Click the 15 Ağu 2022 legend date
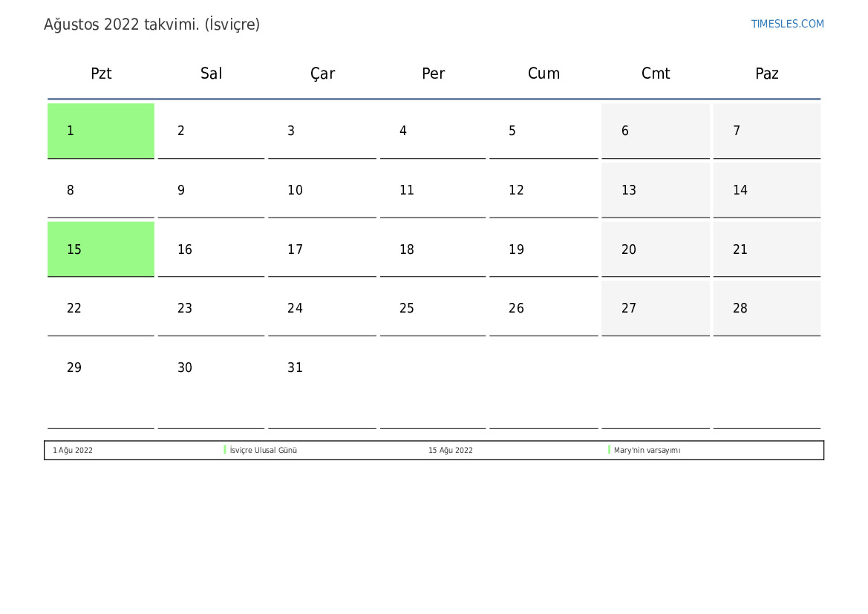The image size is (868, 614). [x=450, y=451]
